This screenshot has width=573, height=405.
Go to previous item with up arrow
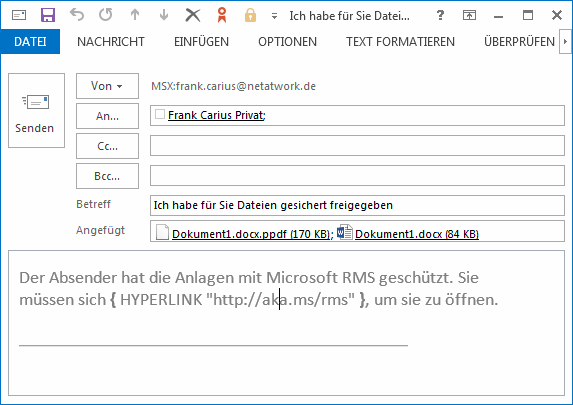135,15
